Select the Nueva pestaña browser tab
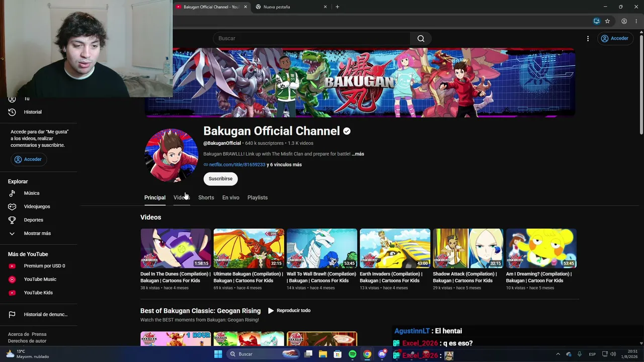644x362 pixels. [x=291, y=7]
